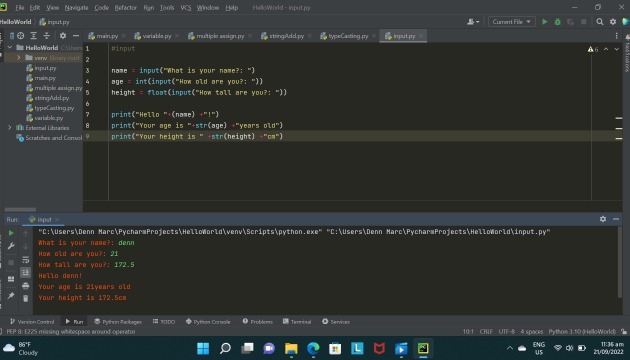Expand External Libraries node

click(10, 128)
